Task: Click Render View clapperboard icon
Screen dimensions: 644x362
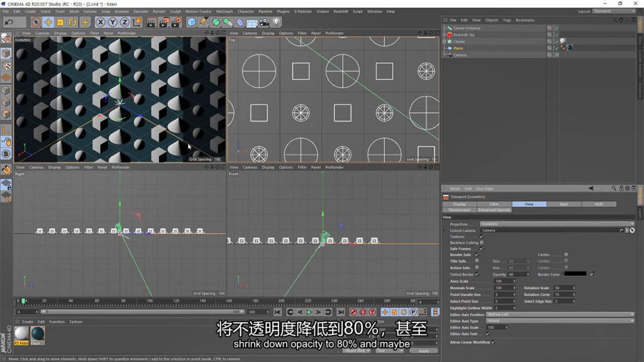Action: 151,22
